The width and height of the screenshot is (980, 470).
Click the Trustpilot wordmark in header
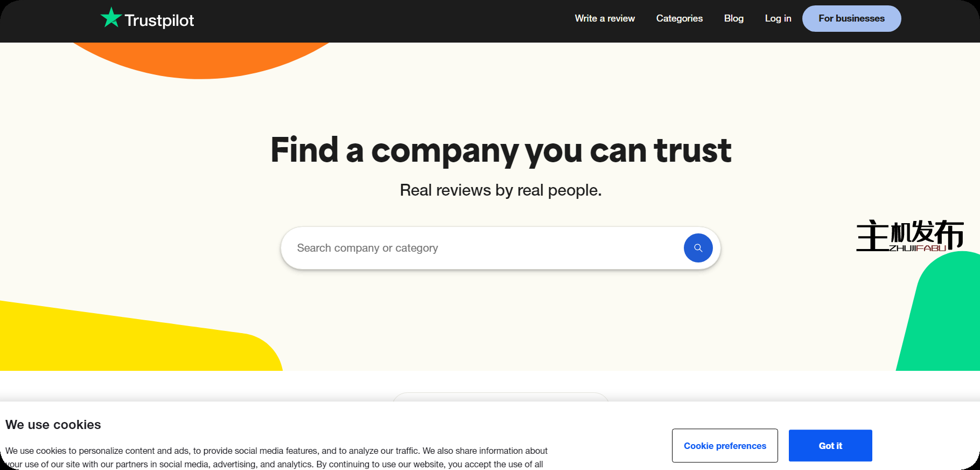159,20
